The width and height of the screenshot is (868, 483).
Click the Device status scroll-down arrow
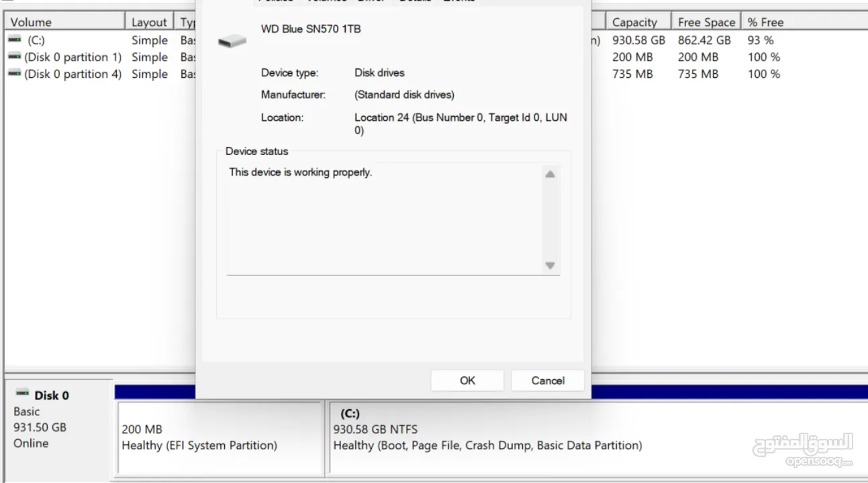click(550, 266)
